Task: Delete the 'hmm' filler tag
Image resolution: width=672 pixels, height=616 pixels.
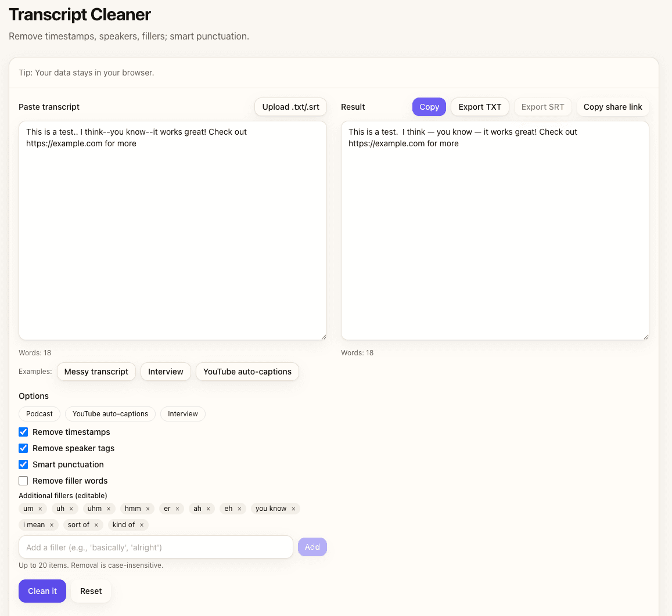Action: pyautogui.click(x=148, y=509)
